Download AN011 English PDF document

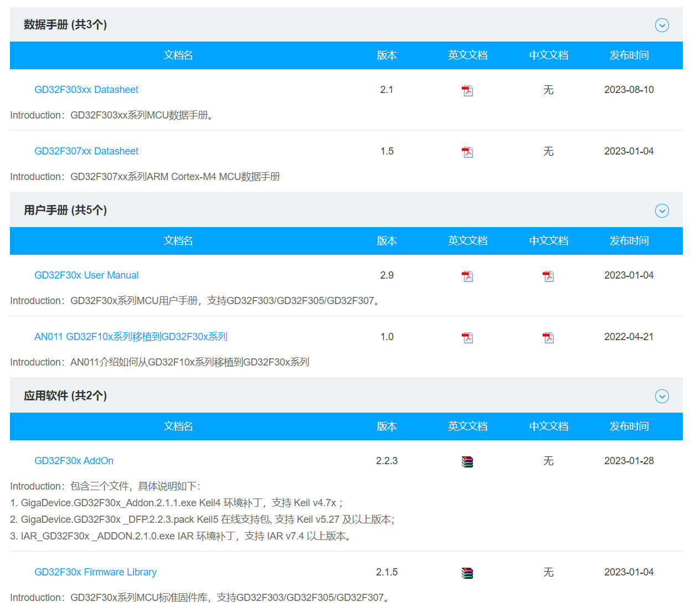click(467, 337)
